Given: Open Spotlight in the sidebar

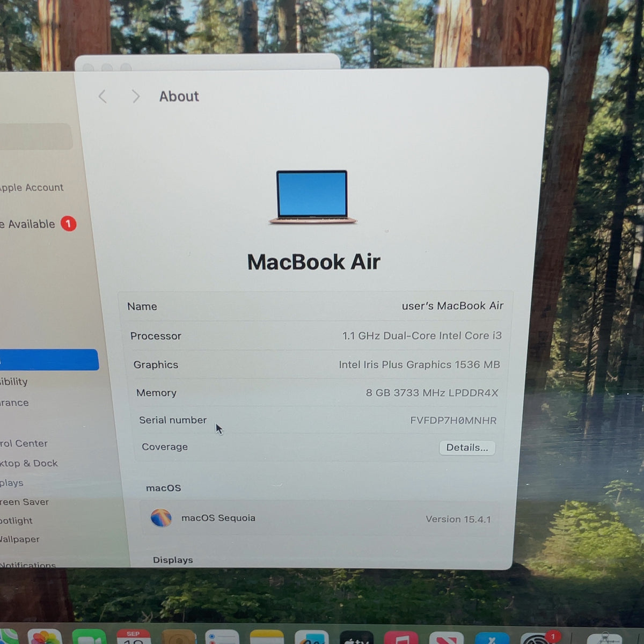Looking at the screenshot, I should [17, 521].
